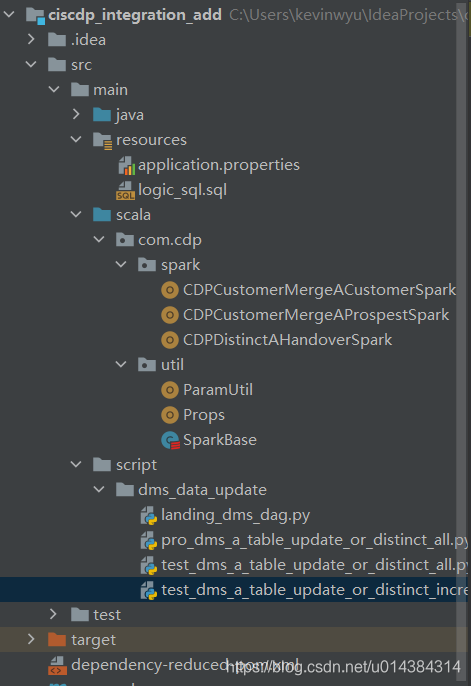Open CDPCustomerMergeAProspestSpark object
Image resolution: width=471 pixels, height=686 pixels.
[316, 315]
